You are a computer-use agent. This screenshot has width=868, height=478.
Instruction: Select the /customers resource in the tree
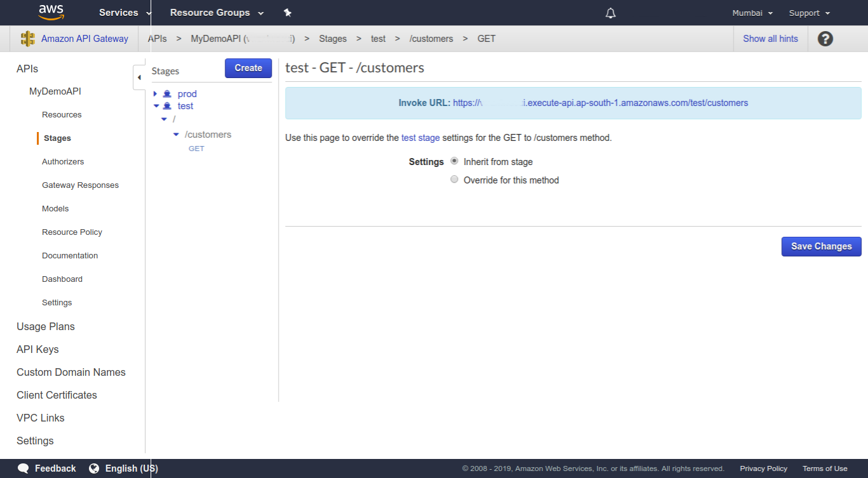pos(208,135)
